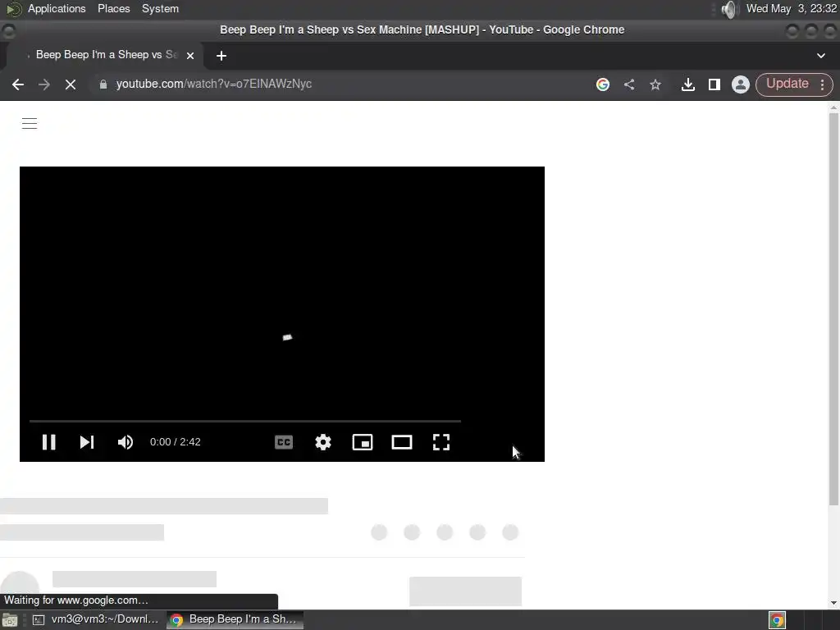Share this page icon

tap(629, 84)
